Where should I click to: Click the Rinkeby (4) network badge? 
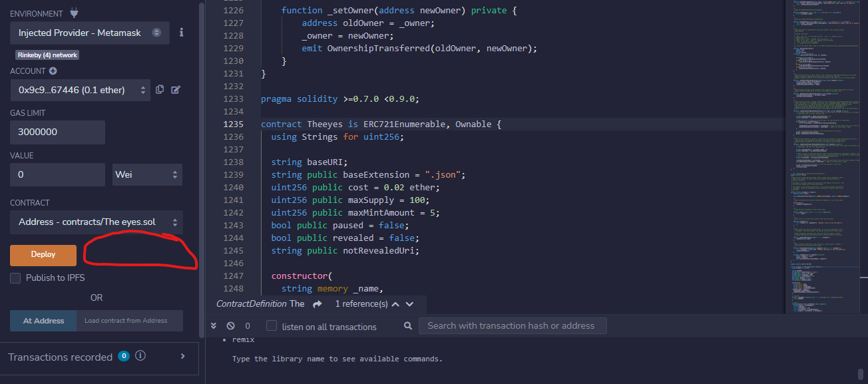point(47,55)
